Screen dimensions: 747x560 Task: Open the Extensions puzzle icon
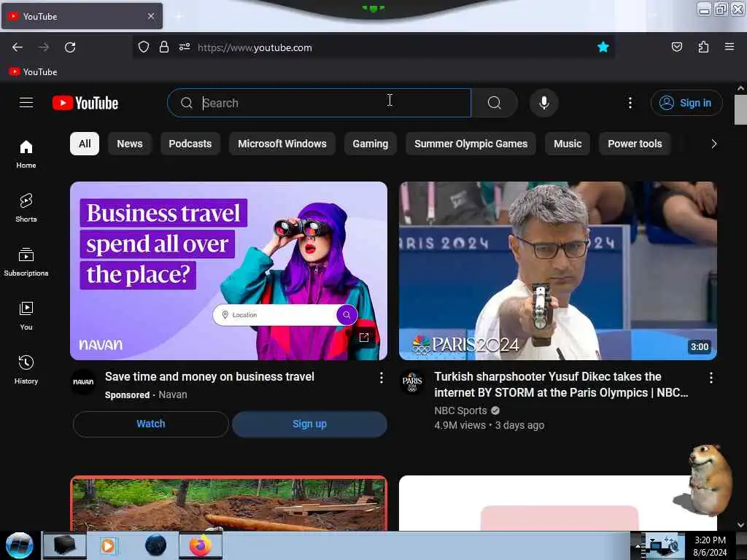click(703, 47)
